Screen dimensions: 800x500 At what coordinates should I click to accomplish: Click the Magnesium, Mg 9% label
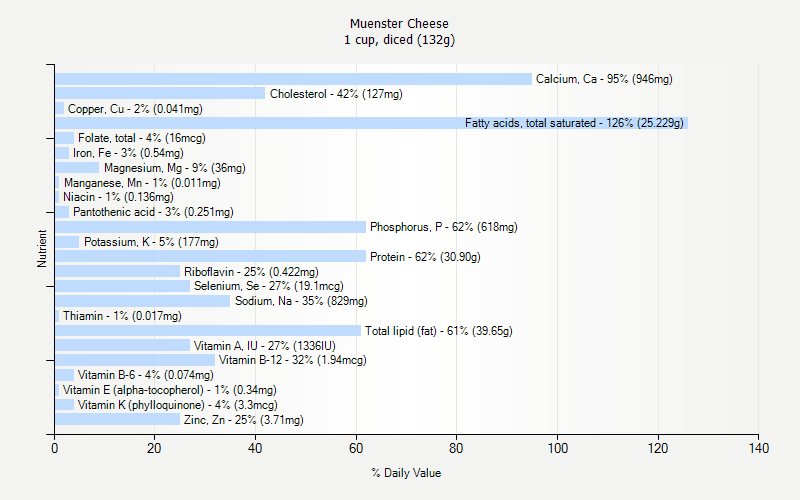174,168
